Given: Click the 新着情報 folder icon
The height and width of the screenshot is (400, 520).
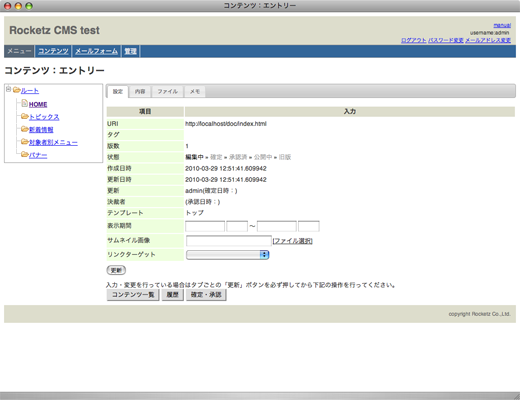Looking at the screenshot, I should pos(24,129).
